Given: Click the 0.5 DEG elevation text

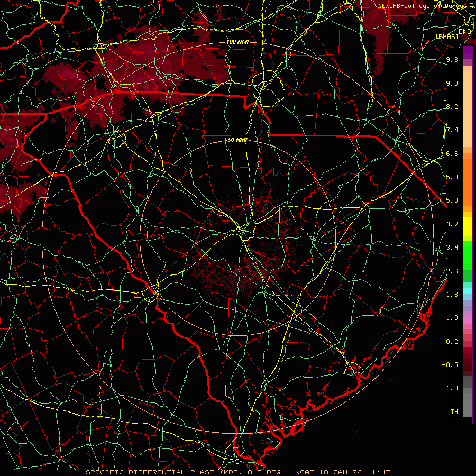Looking at the screenshot, I should coord(264,472).
